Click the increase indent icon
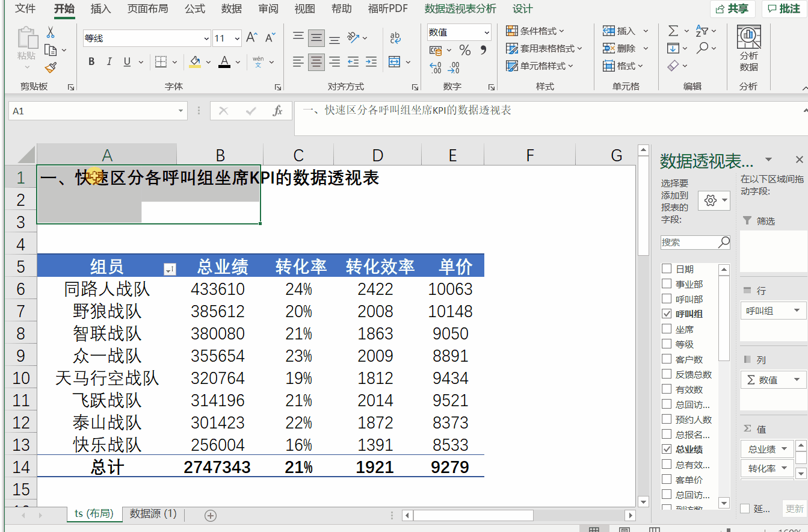 (x=371, y=61)
